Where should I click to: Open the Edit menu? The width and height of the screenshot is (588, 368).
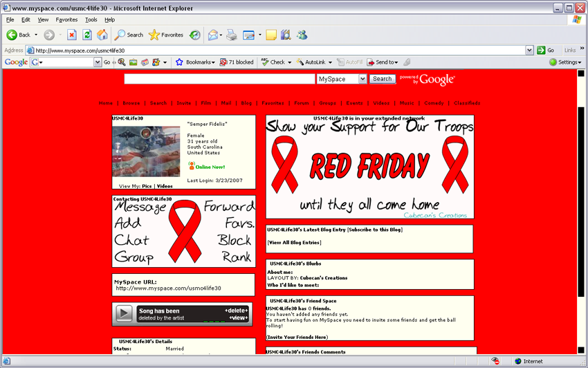coord(26,19)
